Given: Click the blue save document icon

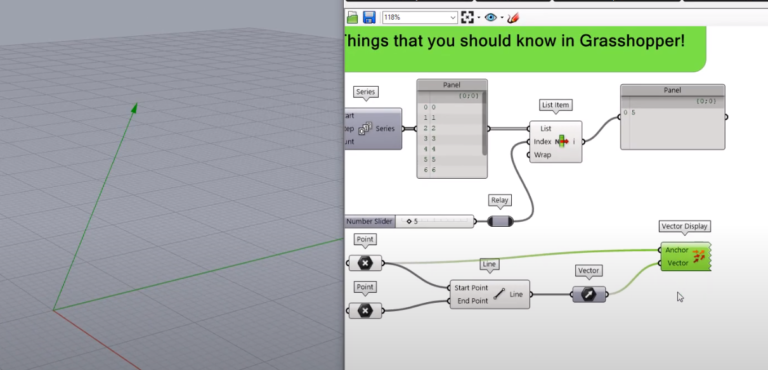Looking at the screenshot, I should (369, 18).
